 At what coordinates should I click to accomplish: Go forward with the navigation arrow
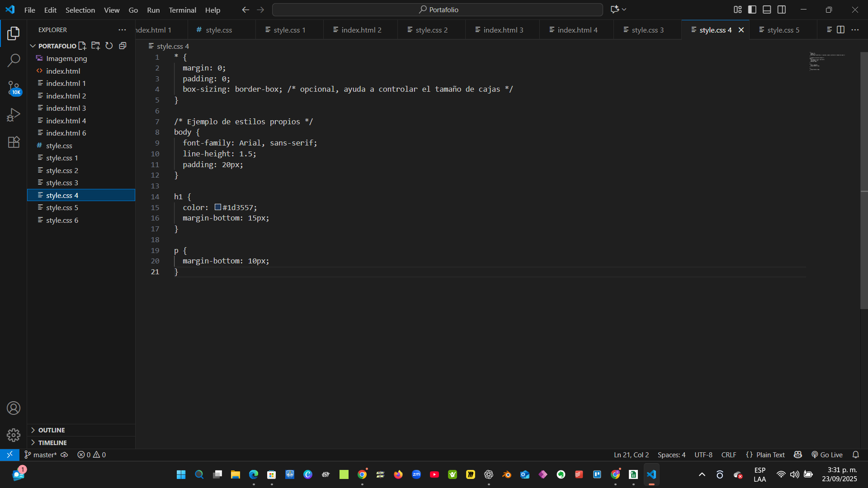pos(260,9)
